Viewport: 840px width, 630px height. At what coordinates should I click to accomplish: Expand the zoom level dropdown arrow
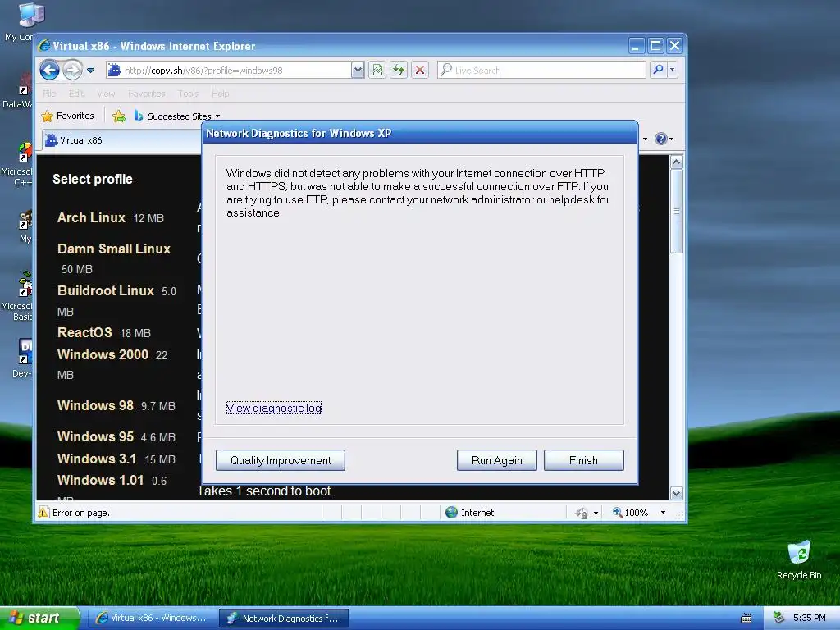click(663, 513)
